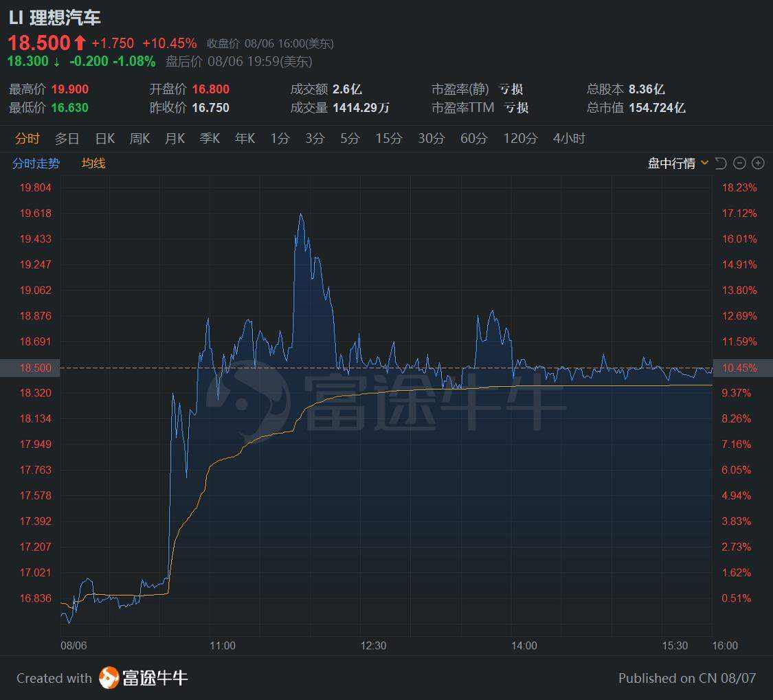This screenshot has width=773, height=700.
Task: Click the 18.500 closing price
Action: click(39, 43)
